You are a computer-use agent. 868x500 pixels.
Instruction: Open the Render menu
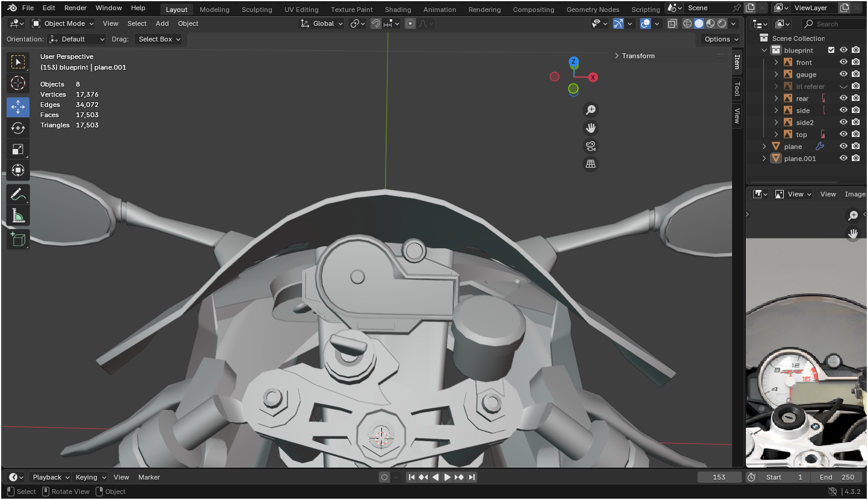[x=75, y=8]
